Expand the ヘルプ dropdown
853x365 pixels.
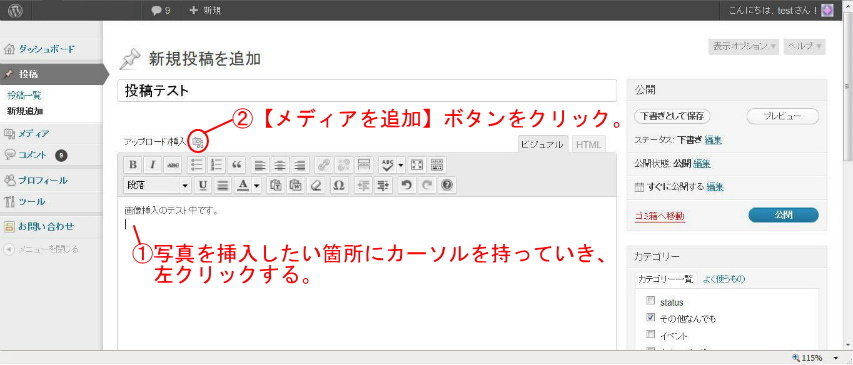click(x=805, y=46)
